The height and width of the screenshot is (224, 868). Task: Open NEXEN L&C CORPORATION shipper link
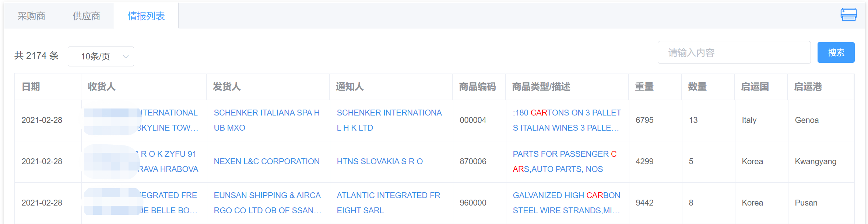tap(267, 161)
